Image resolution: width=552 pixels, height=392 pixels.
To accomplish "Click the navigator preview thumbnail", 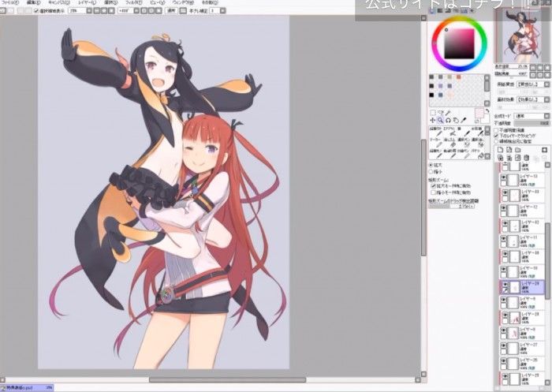I will pyautogui.click(x=522, y=36).
